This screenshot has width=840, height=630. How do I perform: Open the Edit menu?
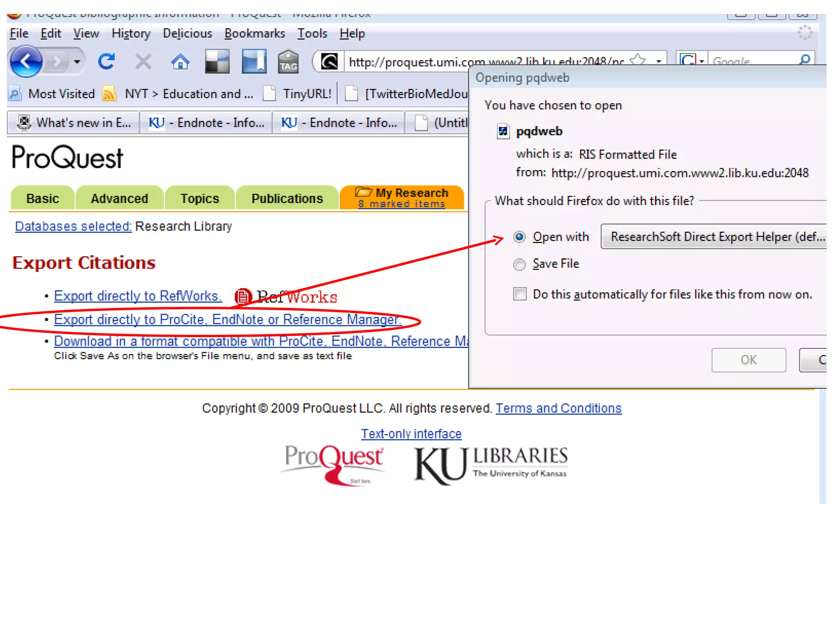(x=50, y=33)
